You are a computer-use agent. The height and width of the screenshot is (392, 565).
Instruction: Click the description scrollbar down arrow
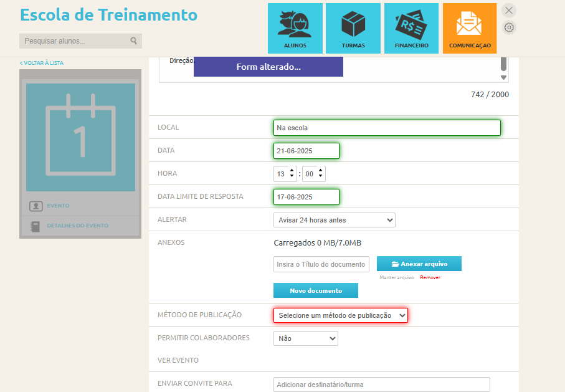(x=504, y=77)
